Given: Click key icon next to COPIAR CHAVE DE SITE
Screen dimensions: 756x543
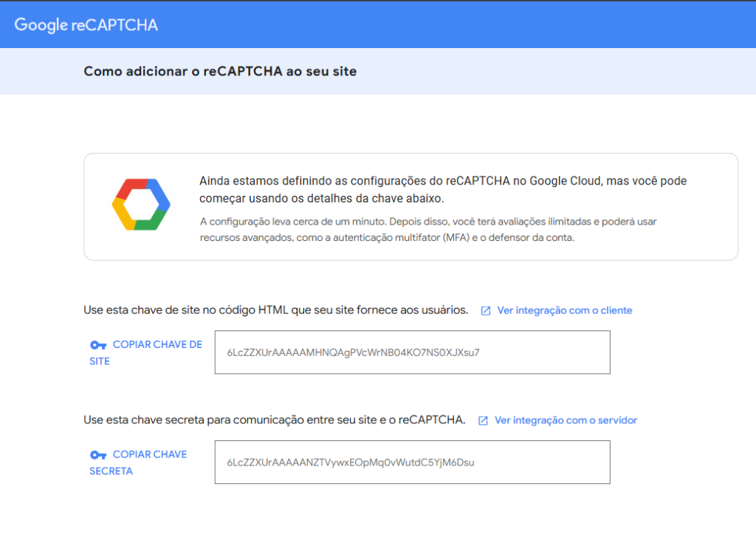Looking at the screenshot, I should point(98,345).
